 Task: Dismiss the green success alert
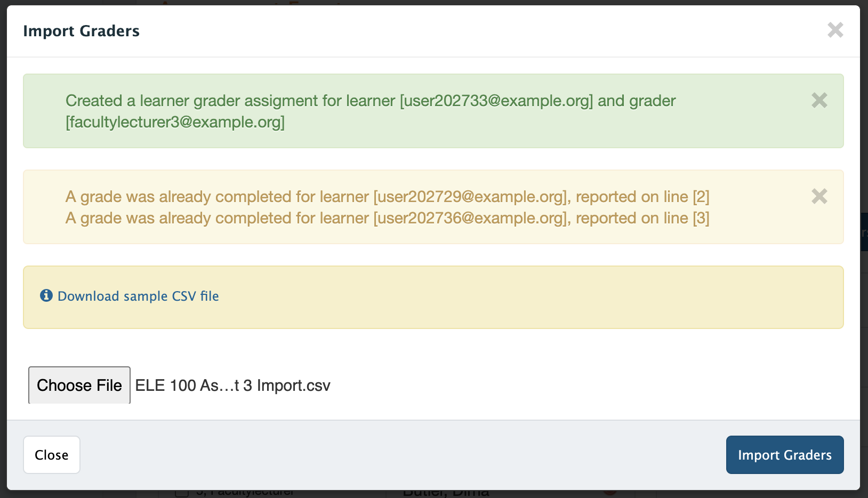[x=819, y=100]
